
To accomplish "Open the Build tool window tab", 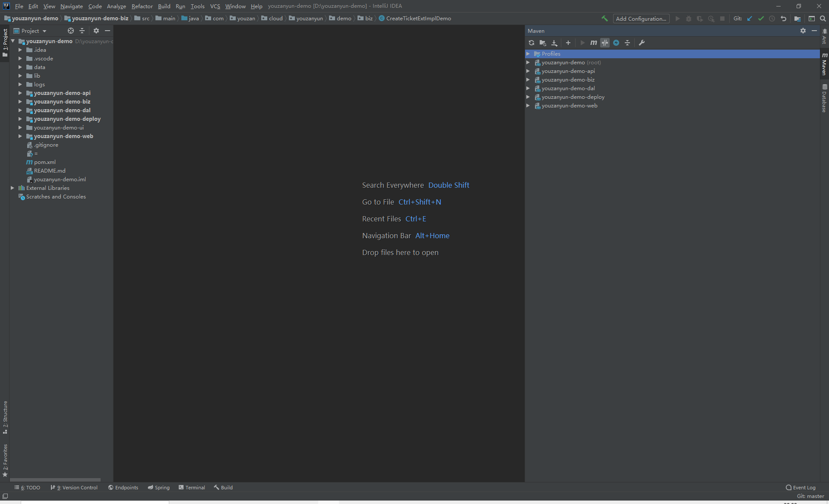I will click(223, 488).
